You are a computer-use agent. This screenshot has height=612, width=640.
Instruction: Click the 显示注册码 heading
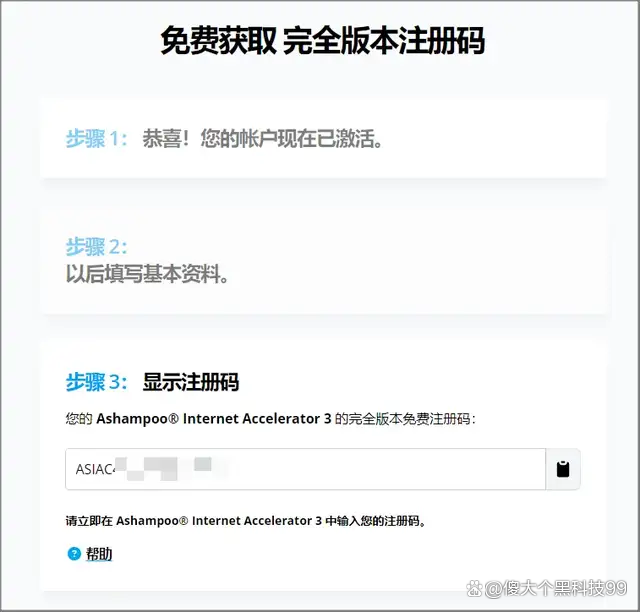click(191, 383)
